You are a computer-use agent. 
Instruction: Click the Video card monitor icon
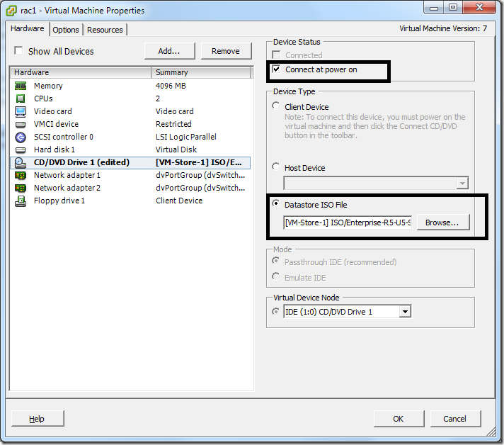21,111
